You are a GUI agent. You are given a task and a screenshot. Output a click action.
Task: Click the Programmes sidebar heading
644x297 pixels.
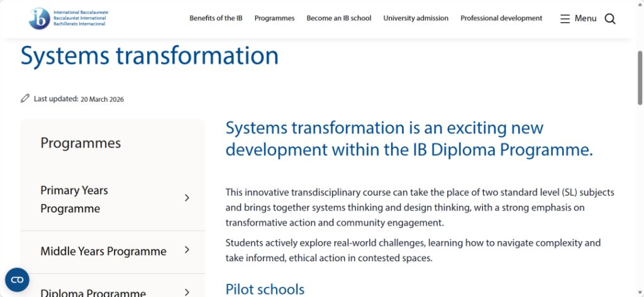[x=80, y=143]
